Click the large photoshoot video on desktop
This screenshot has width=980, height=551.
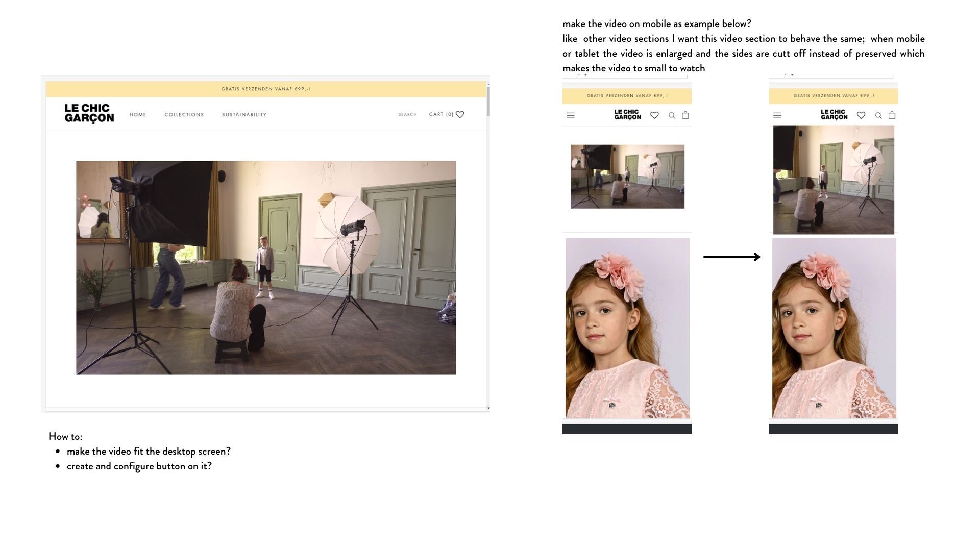pos(265,268)
